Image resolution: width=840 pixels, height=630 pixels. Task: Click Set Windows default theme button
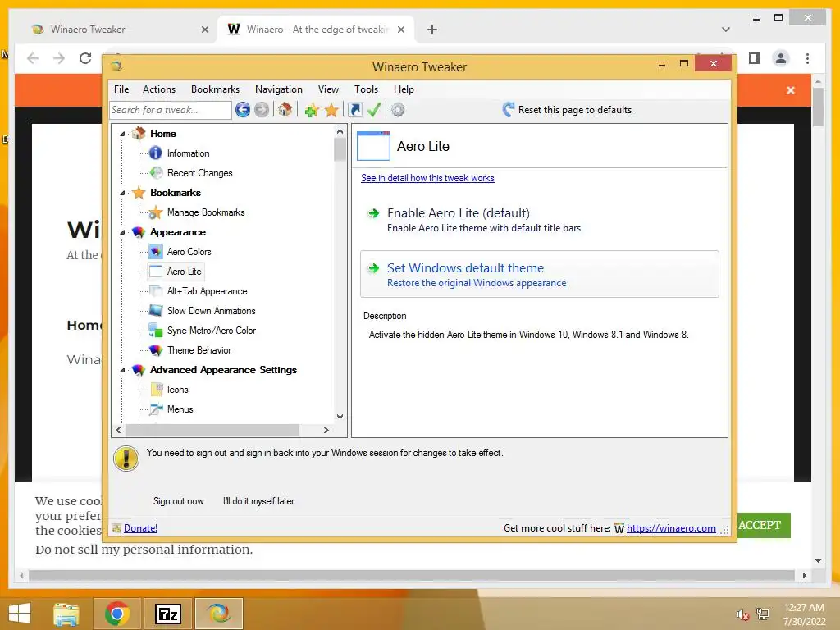pos(540,274)
